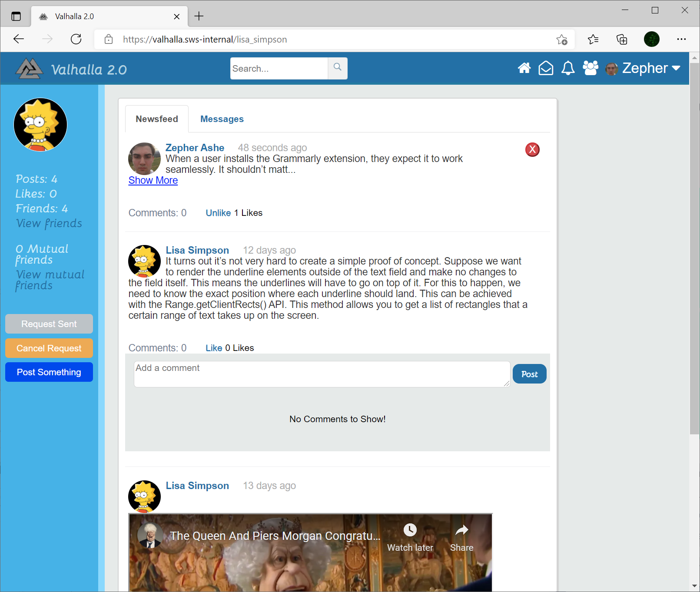Click Comments: 0 under Lisa's post

[x=157, y=348]
